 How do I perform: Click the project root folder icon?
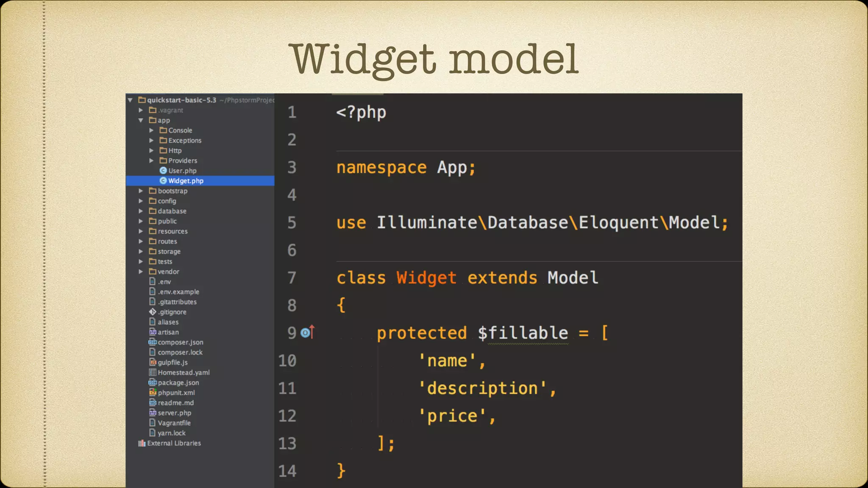tap(142, 100)
